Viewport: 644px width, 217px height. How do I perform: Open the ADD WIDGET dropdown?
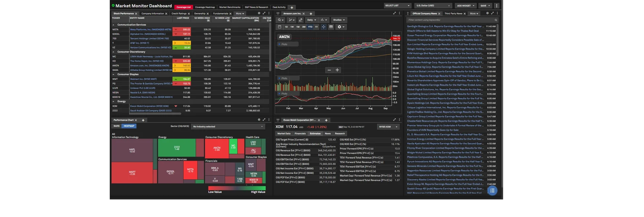(466, 6)
